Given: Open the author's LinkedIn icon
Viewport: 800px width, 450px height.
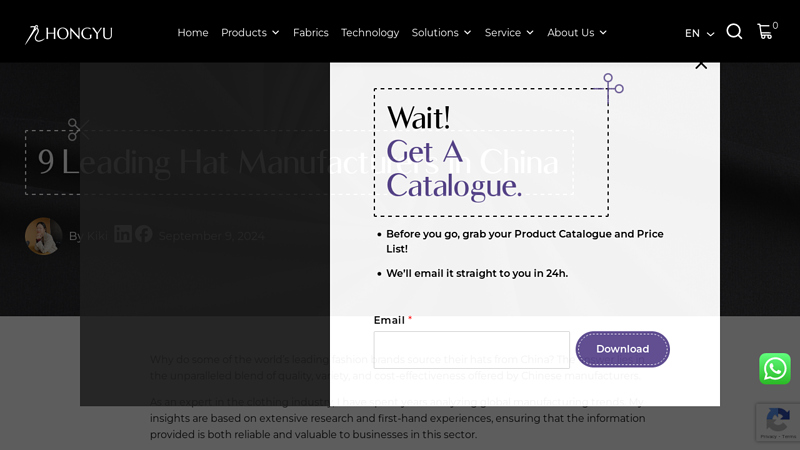Looking at the screenshot, I should coord(122,234).
